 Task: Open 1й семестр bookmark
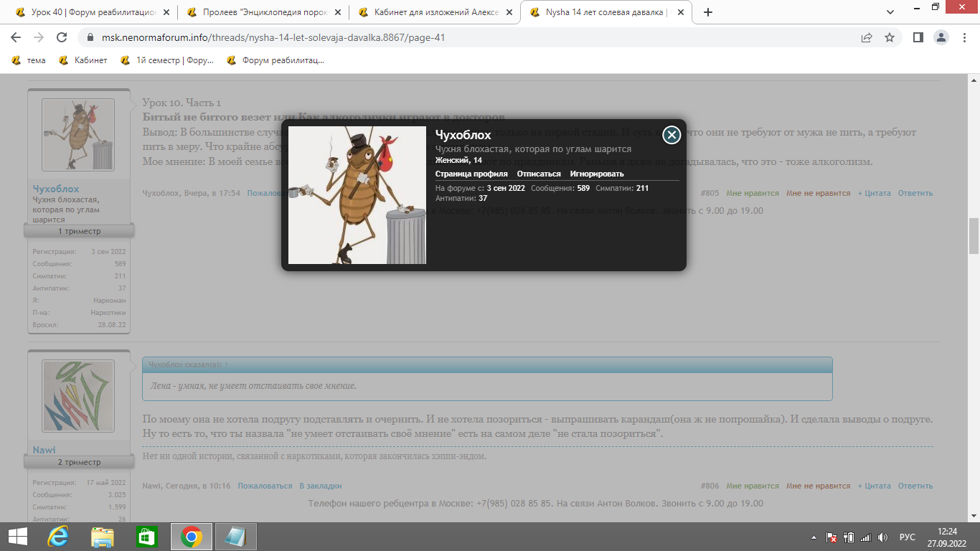pos(167,60)
